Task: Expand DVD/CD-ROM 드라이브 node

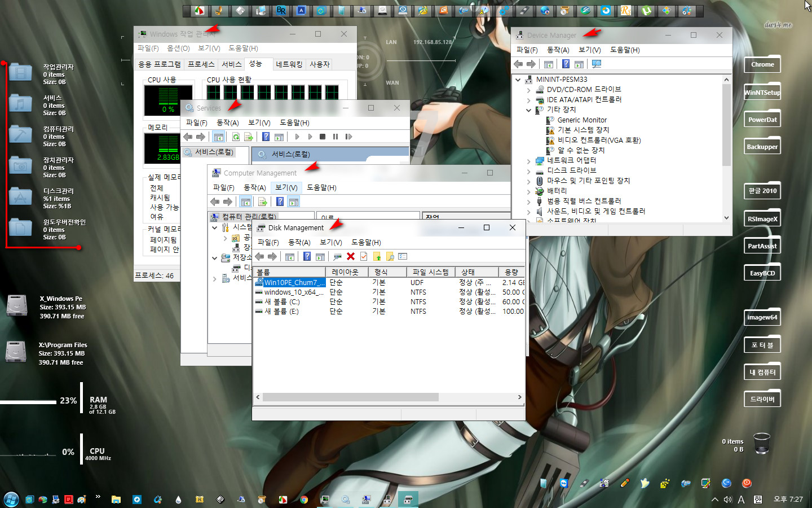Action: pyautogui.click(x=528, y=90)
